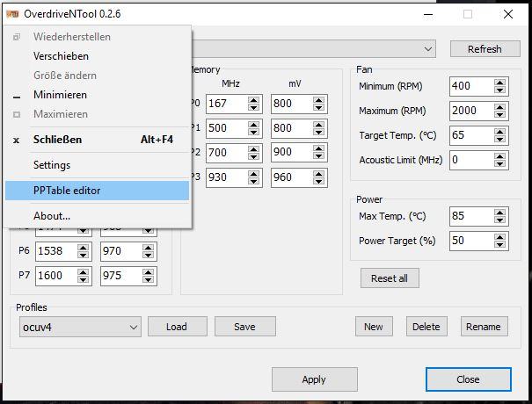Decrease Max Temp with down arrow
This screenshot has width=532, height=404.
pos(499,220)
